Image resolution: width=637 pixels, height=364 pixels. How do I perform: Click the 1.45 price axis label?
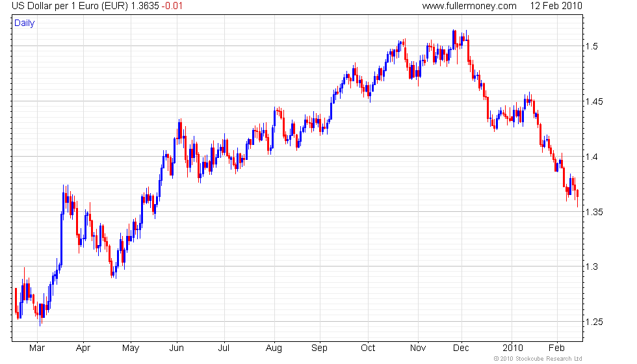click(594, 101)
